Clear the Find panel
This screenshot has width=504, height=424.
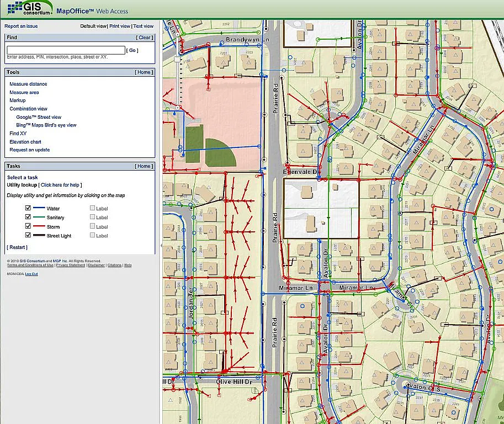click(x=144, y=38)
